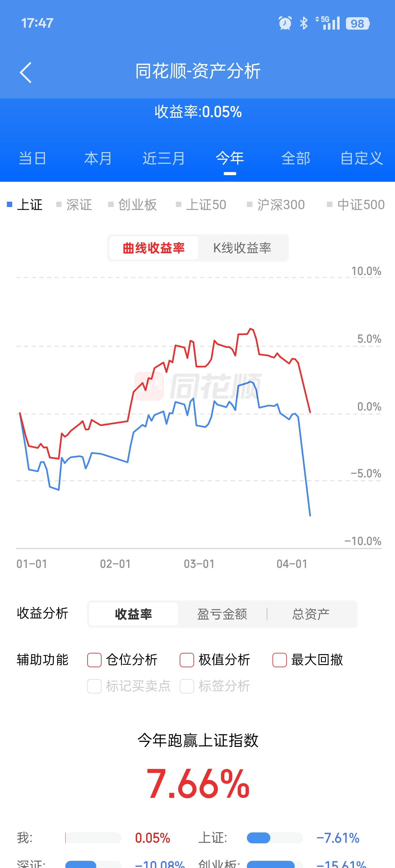This screenshot has height=868, width=395.
Task: Toggle the 沪深300 index legend
Action: (276, 205)
